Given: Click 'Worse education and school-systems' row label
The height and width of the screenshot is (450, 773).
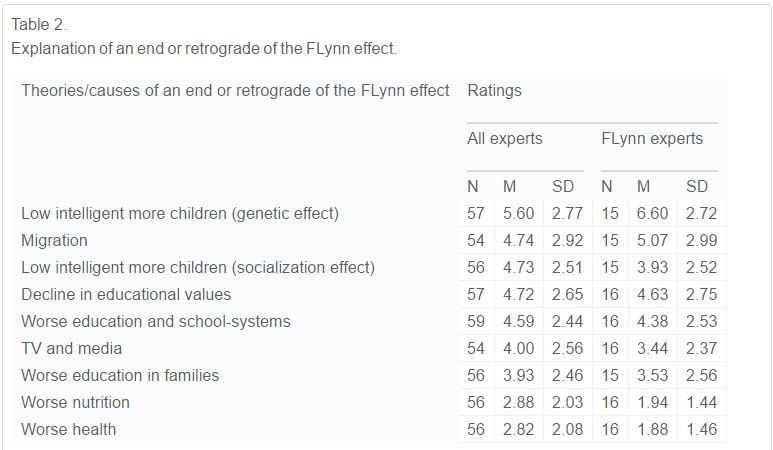Looking at the screenshot, I should coord(155,321).
